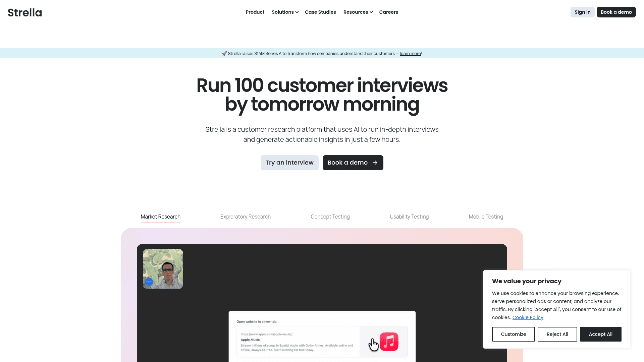Viewport: 644px width, 362px height.
Task: Click the arrow icon in Book a demo
Action: [x=375, y=163]
